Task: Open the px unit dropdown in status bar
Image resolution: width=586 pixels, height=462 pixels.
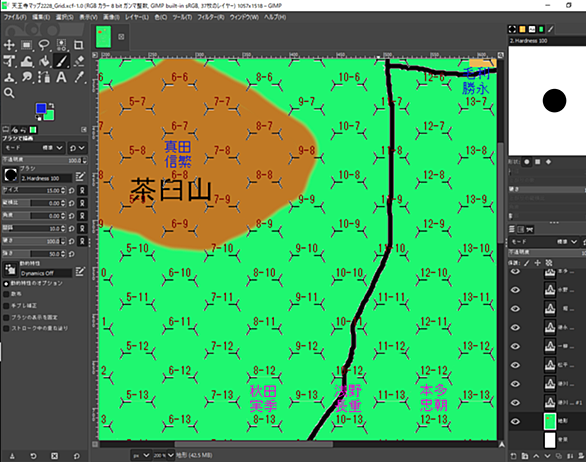Action: [141, 455]
